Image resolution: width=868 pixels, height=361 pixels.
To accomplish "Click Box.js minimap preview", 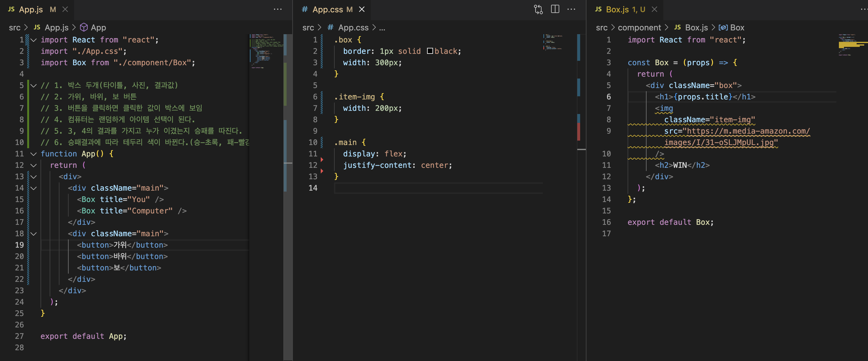I will (x=852, y=45).
